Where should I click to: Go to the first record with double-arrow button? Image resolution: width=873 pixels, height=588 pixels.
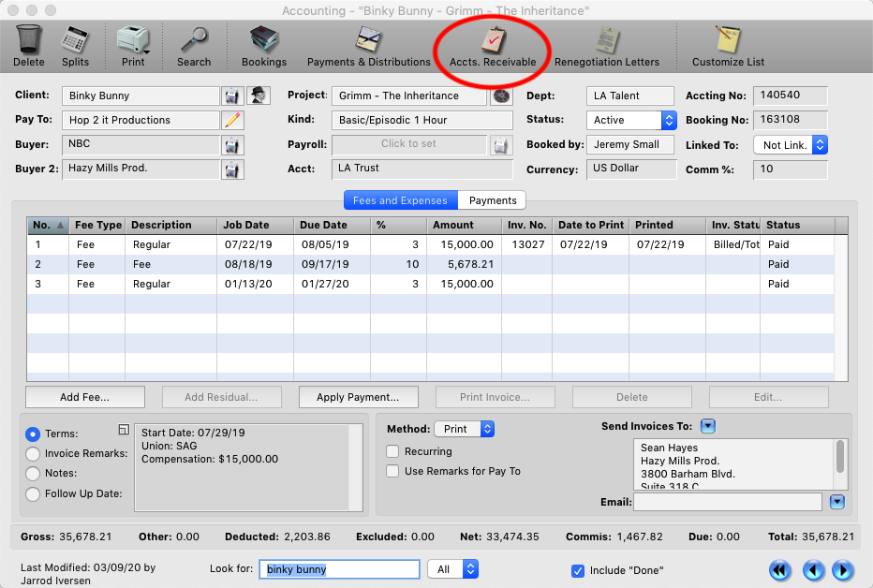tap(780, 570)
